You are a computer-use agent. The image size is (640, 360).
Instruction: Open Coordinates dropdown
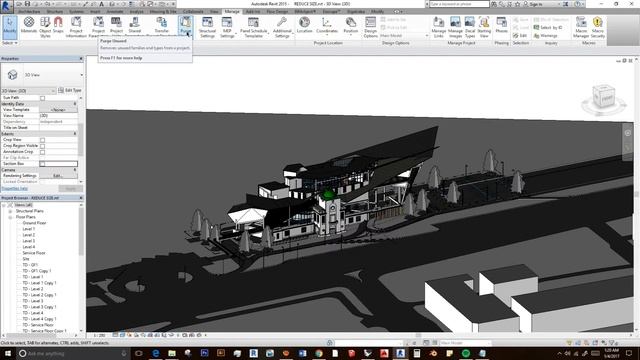[x=327, y=27]
